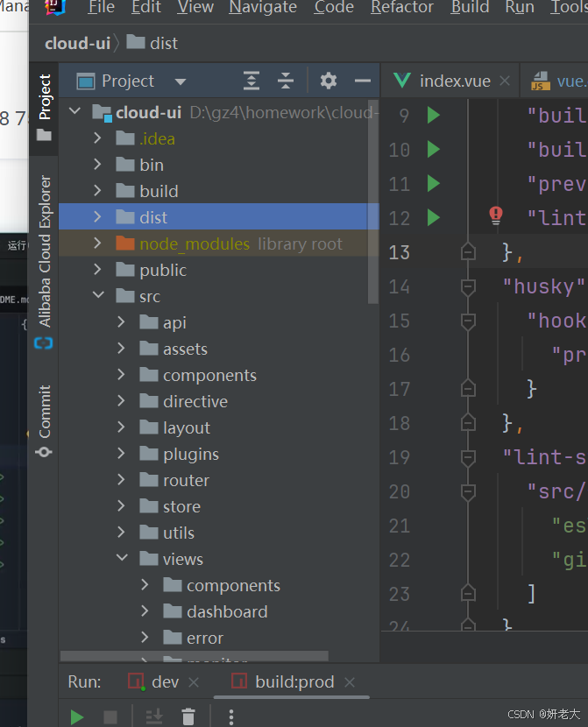Open the Build menu
Viewport: 588px width, 727px height.
click(x=471, y=7)
